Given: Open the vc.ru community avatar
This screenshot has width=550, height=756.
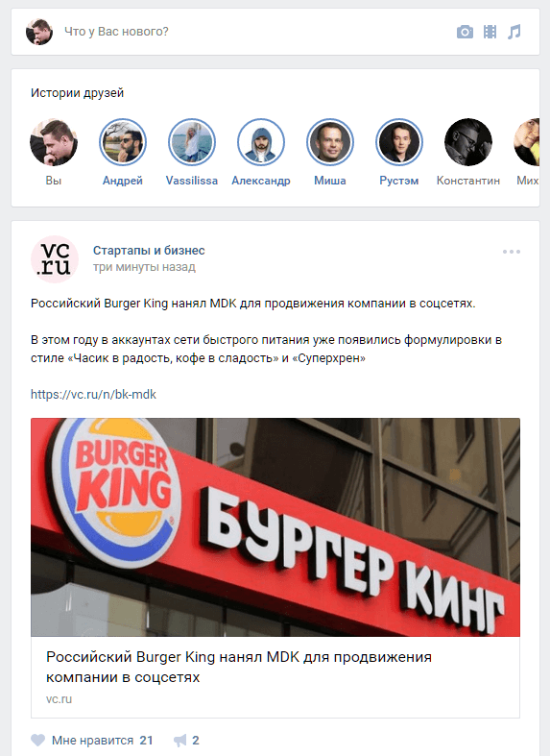Looking at the screenshot, I should [x=55, y=259].
